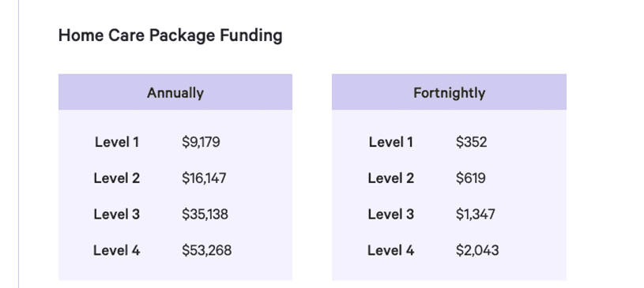Click Level 4 in Annually table
The width and height of the screenshot is (644, 288).
pos(117,250)
